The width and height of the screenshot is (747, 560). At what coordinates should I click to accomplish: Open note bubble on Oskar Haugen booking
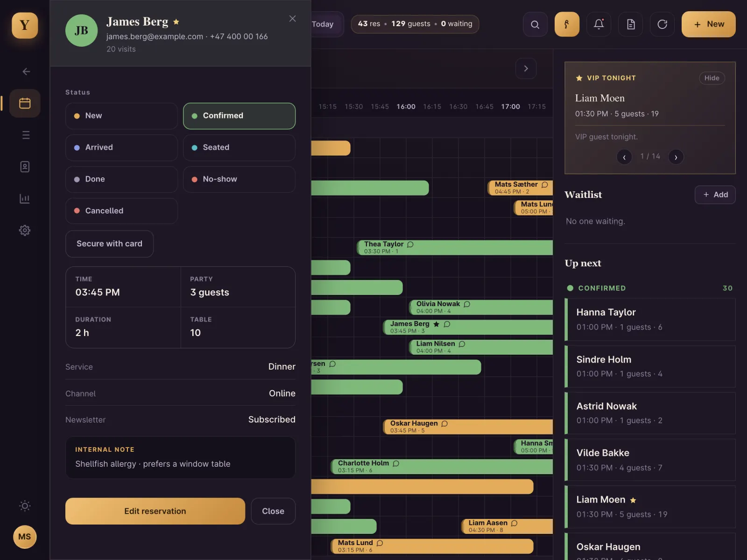tap(444, 423)
